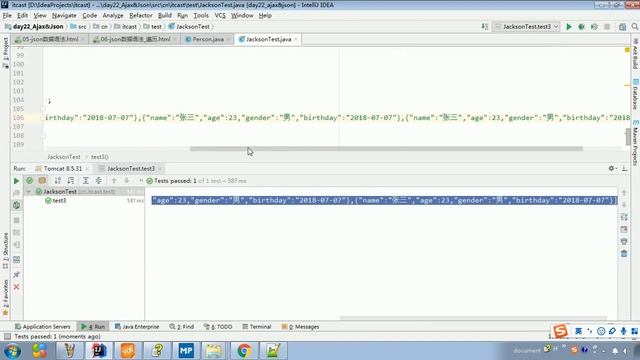Click editor horizontal scrollbar thumb
The height and width of the screenshot is (360, 640).
pos(386,149)
